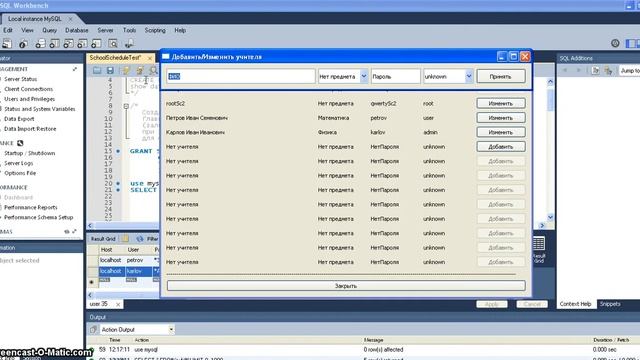Open the Help menu
Image resolution: width=640 pixels, height=360 pixels.
pyautogui.click(x=180, y=30)
